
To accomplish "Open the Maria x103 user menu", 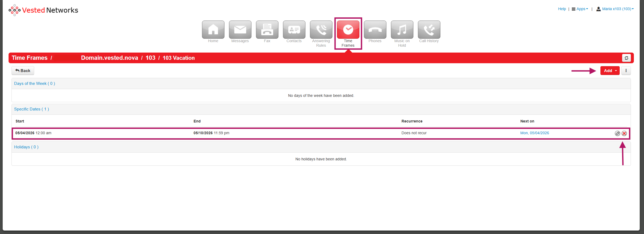I will (615, 9).
